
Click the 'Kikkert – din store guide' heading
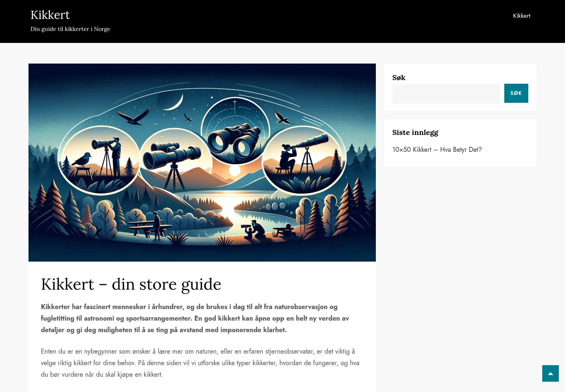coord(131,284)
